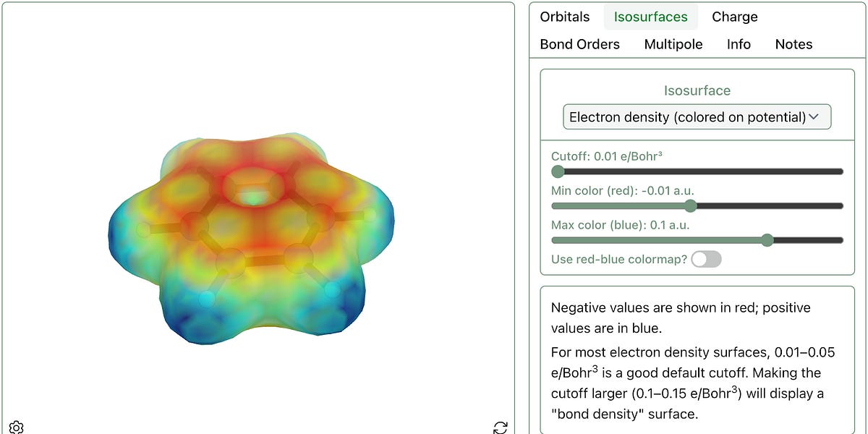Click the 'Min color (red)' slider handle
Viewport: 868px width, 434px height.
tap(691, 205)
